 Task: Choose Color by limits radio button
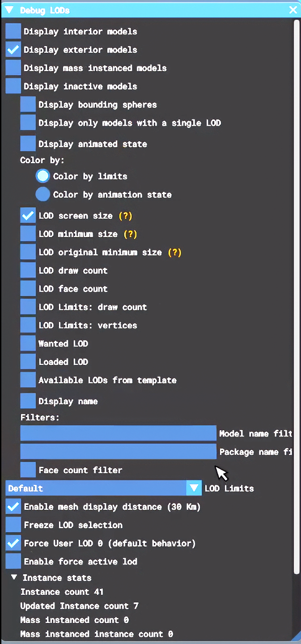tap(43, 176)
